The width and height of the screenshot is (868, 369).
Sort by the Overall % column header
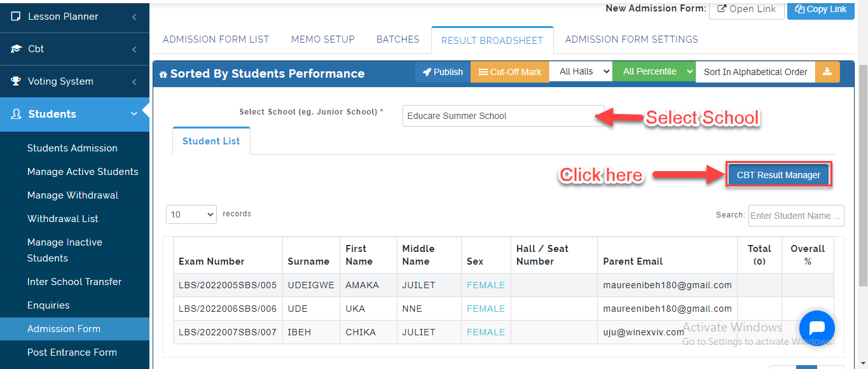(808, 255)
